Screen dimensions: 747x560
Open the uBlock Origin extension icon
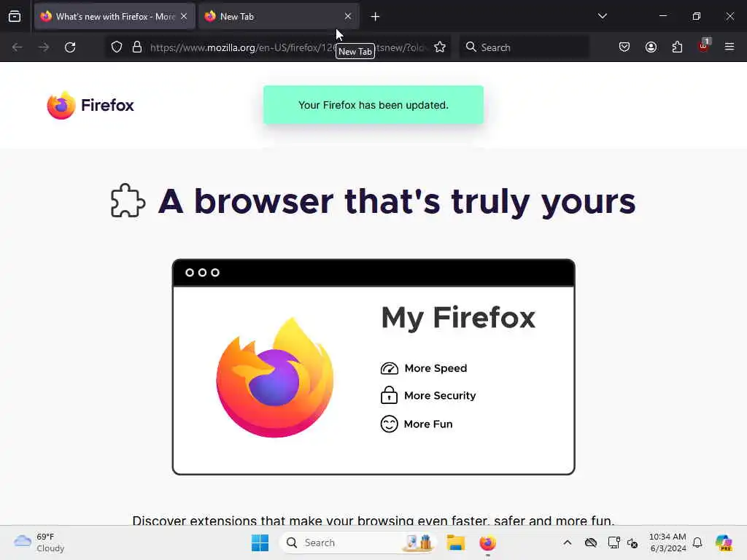tap(704, 46)
